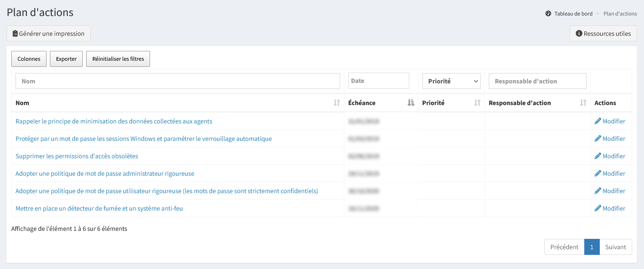This screenshot has width=644, height=269.
Task: Click pencil icon for 'Supprimer les permissions' row
Action: [x=598, y=156]
